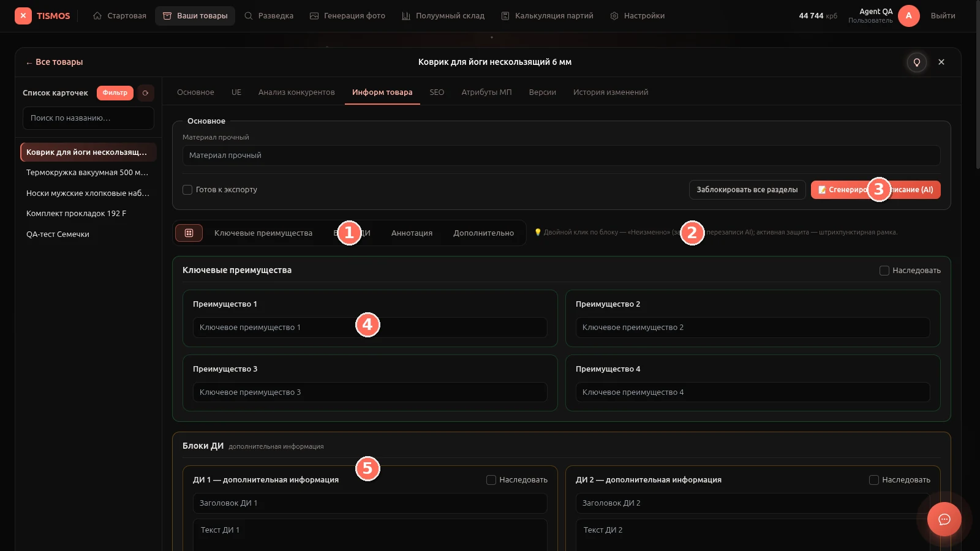980x551 pixels.
Task: Open the История изменений tab
Action: (x=611, y=92)
